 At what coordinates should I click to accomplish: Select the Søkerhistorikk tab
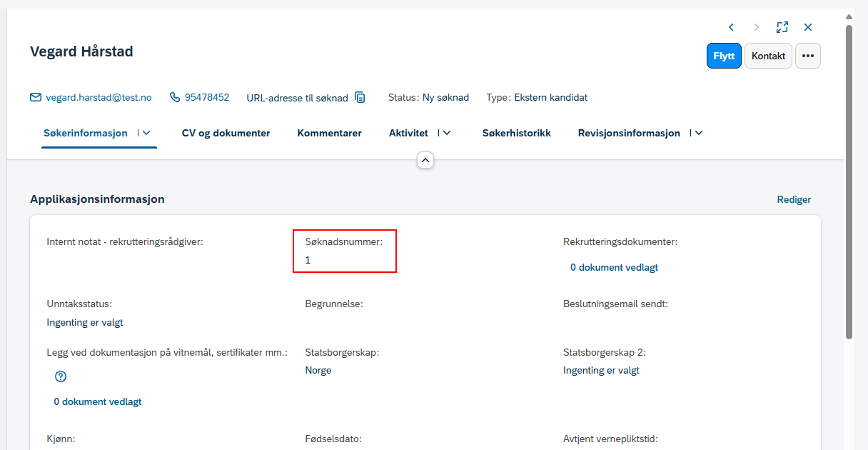point(517,133)
